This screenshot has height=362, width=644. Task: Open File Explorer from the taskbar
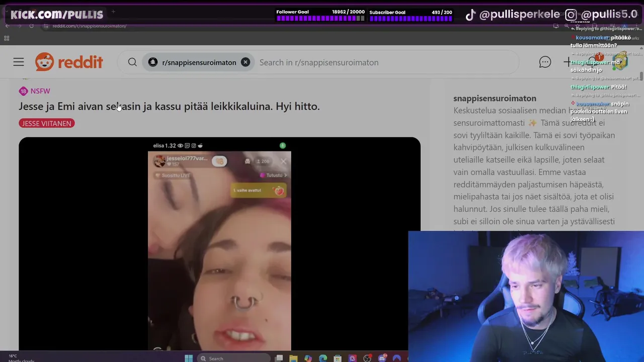(x=293, y=358)
